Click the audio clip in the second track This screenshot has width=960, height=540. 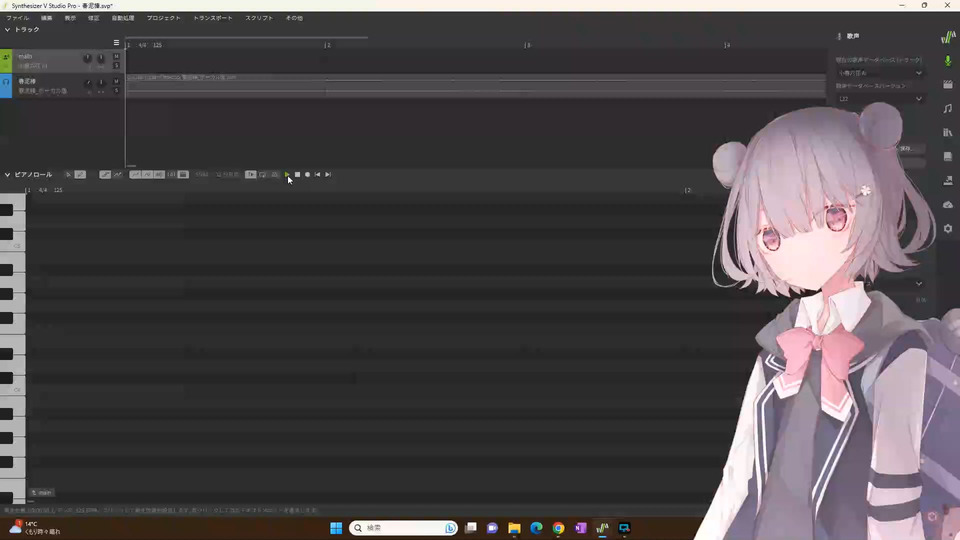tap(476, 86)
